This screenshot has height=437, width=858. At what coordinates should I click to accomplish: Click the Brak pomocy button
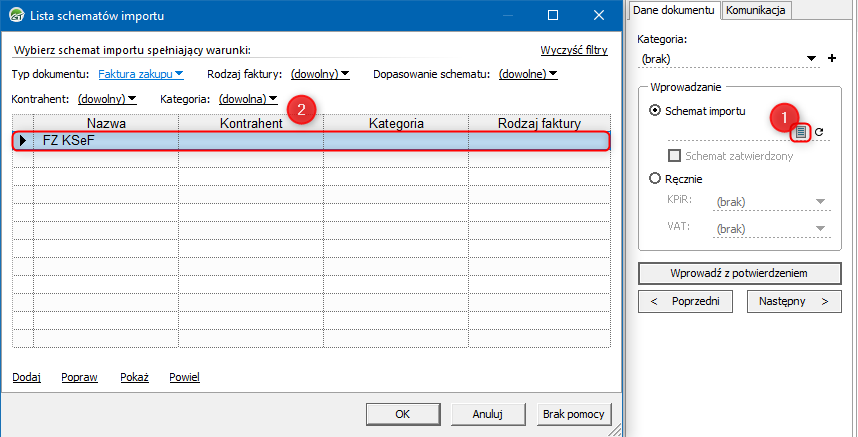coord(574,414)
